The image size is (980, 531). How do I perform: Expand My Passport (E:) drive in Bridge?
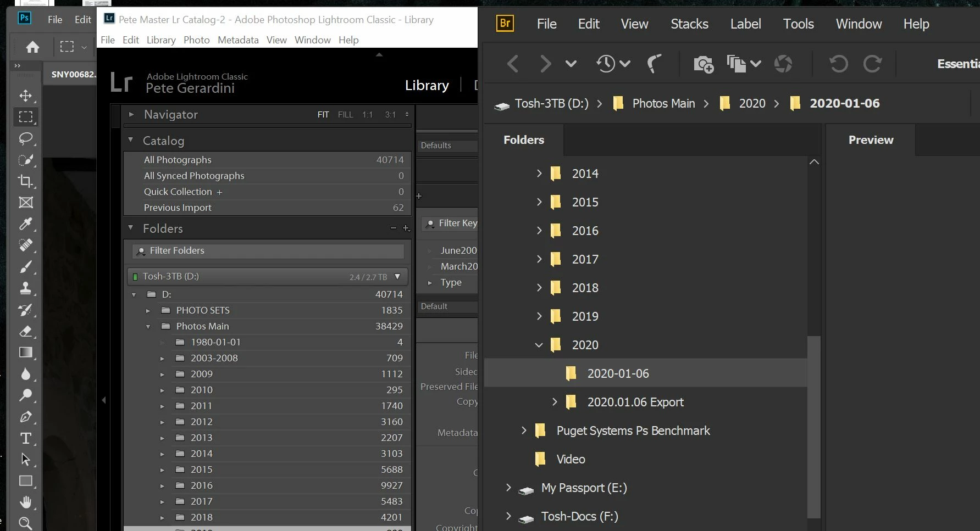tap(508, 488)
